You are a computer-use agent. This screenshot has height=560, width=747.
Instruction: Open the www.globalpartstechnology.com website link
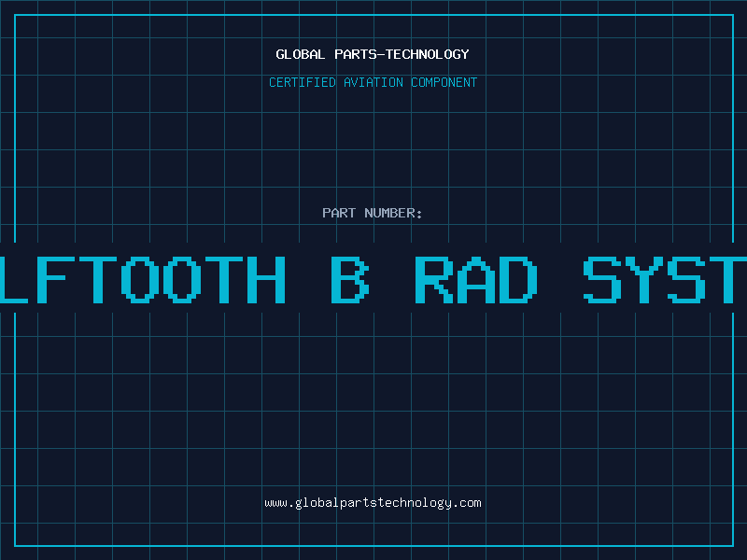point(373,503)
